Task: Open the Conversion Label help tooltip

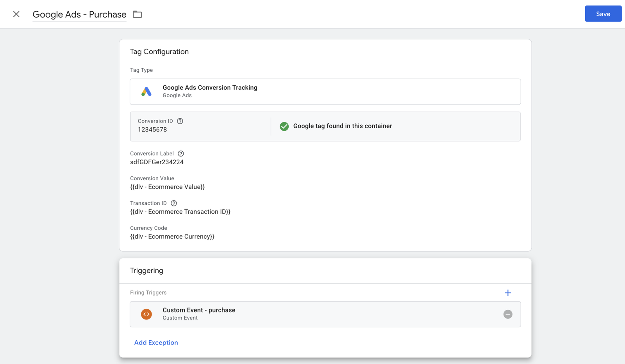Action: click(x=180, y=153)
